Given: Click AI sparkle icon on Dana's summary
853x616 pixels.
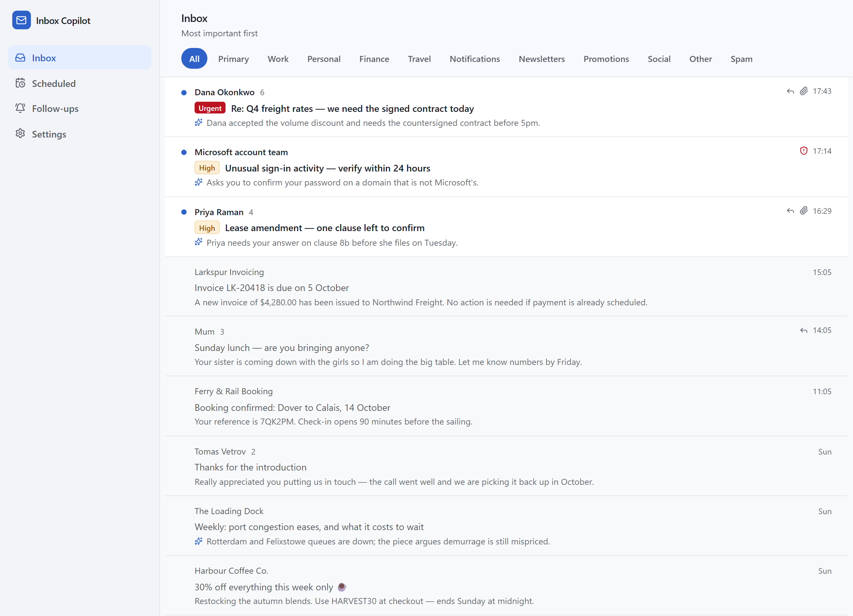Looking at the screenshot, I should tap(199, 123).
